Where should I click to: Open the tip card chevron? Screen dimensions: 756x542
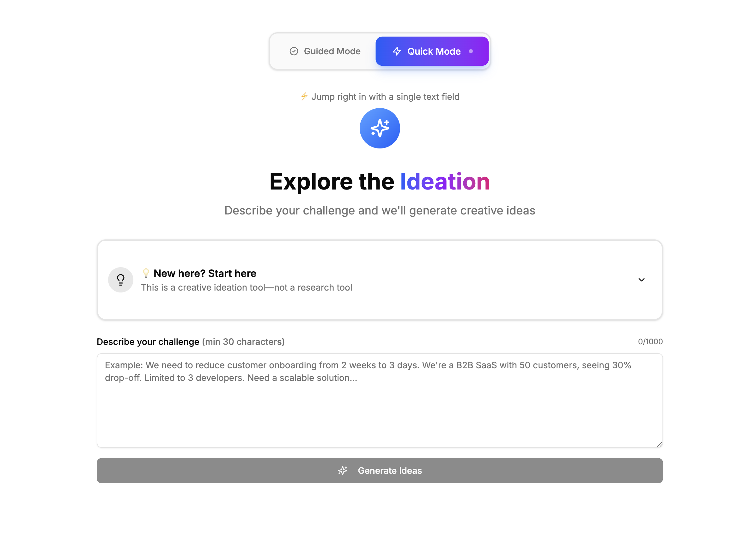[x=642, y=280]
